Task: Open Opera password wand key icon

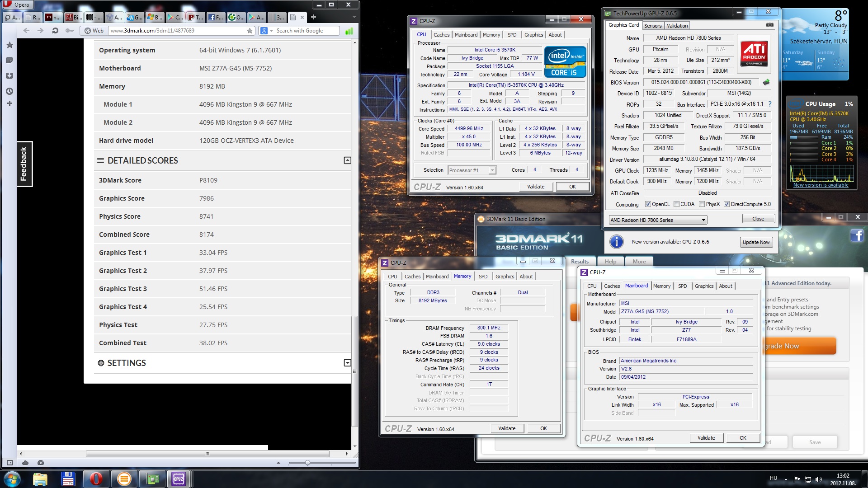Action: click(69, 31)
